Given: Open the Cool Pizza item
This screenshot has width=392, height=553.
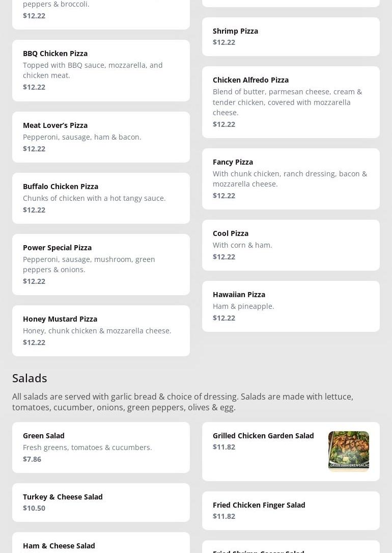Looking at the screenshot, I should 290,245.
